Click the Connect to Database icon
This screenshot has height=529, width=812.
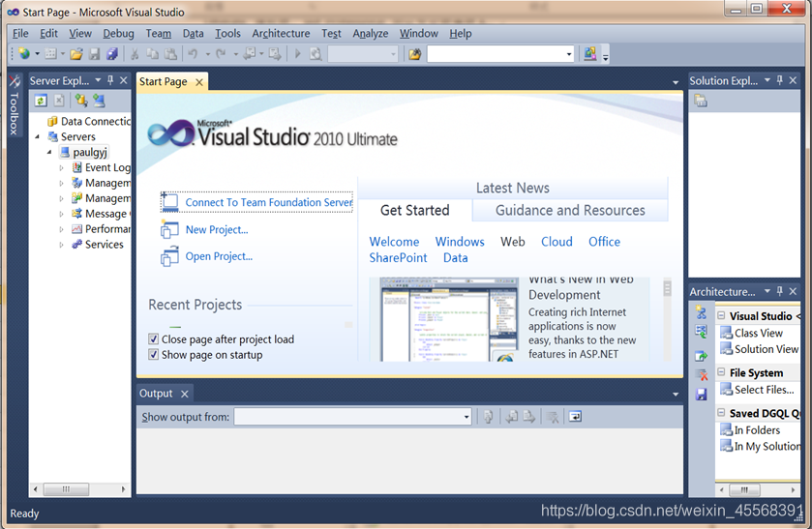click(81, 101)
